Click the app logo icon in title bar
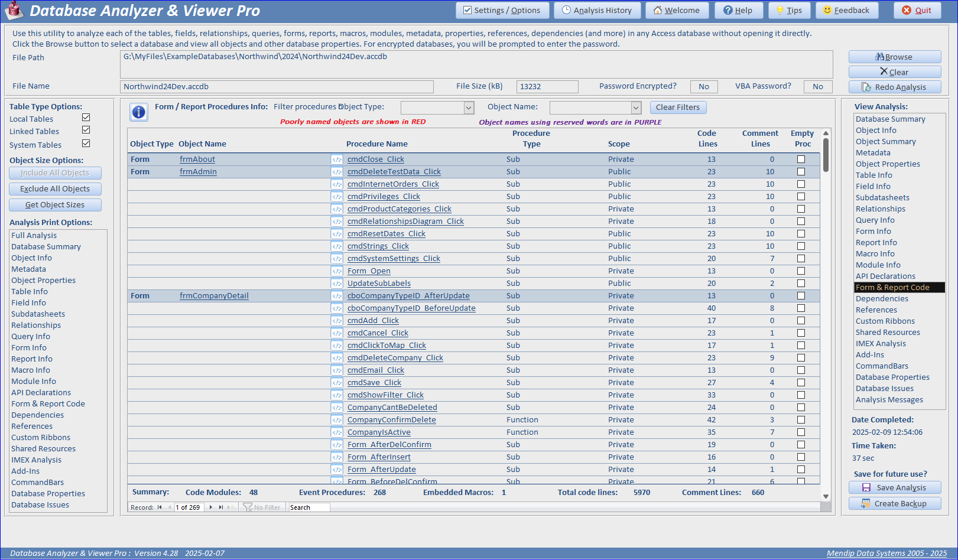 [14, 11]
